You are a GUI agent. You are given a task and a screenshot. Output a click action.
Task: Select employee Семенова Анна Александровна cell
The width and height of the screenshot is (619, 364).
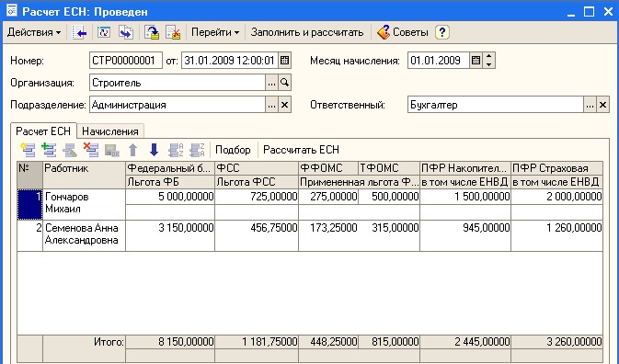click(x=84, y=235)
